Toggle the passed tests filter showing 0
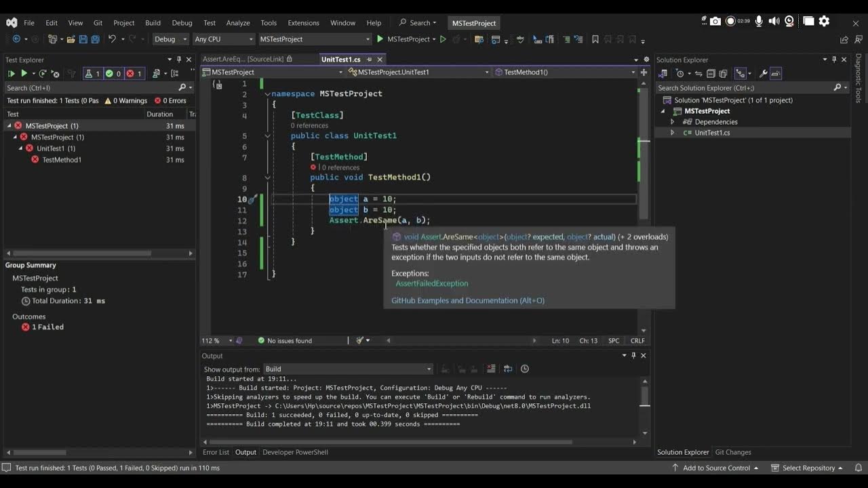Screen dimensions: 868x488 click(x=113, y=73)
